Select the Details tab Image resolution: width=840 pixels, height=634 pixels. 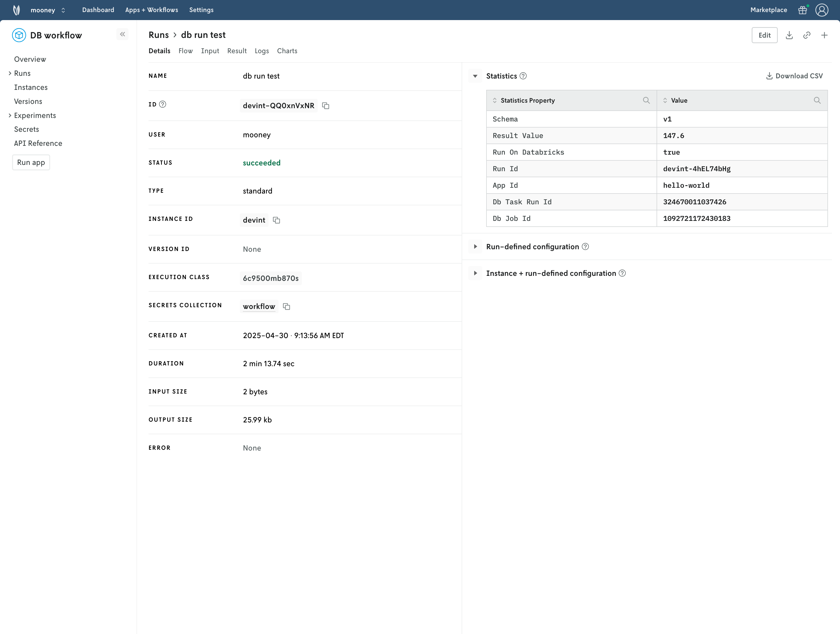click(160, 51)
